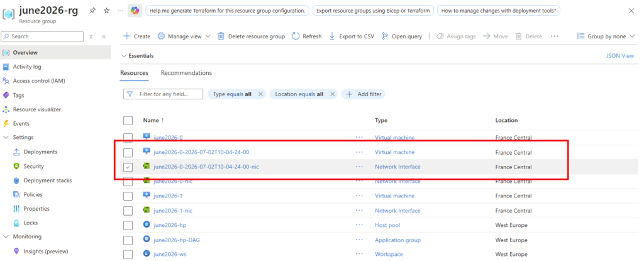Image resolution: width=644 pixels, height=261 pixels.
Task: Click the Deployment stacks icon
Action: [16, 180]
